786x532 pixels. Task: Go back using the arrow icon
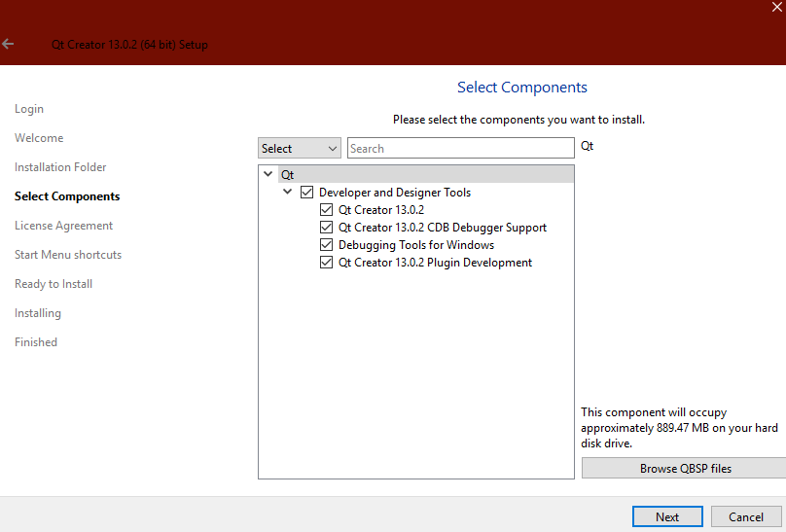click(x=8, y=44)
